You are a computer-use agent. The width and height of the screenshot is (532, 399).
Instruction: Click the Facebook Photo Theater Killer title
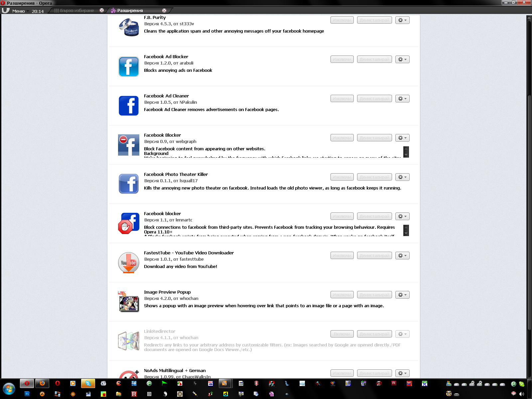point(176,175)
